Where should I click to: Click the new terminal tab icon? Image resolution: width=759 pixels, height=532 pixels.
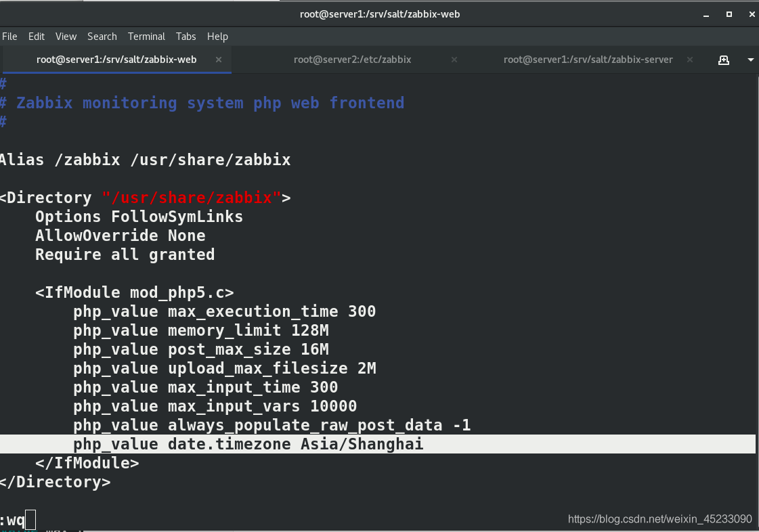(x=724, y=60)
